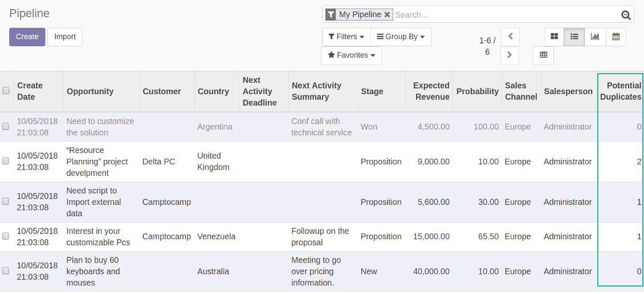Focus the Search input field
The image size is (644, 294).
(504, 15)
